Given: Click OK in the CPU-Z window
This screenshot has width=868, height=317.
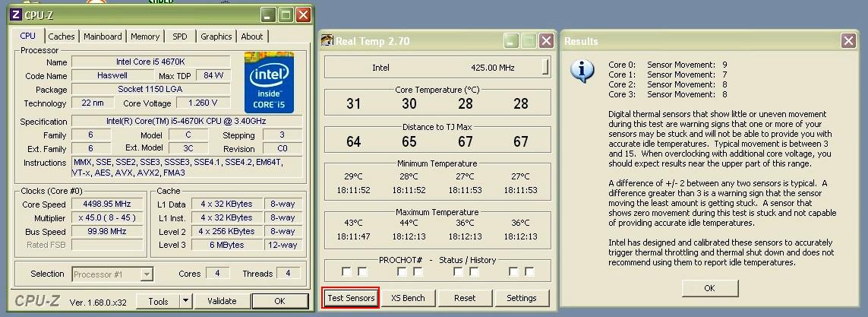Looking at the screenshot, I should [279, 302].
